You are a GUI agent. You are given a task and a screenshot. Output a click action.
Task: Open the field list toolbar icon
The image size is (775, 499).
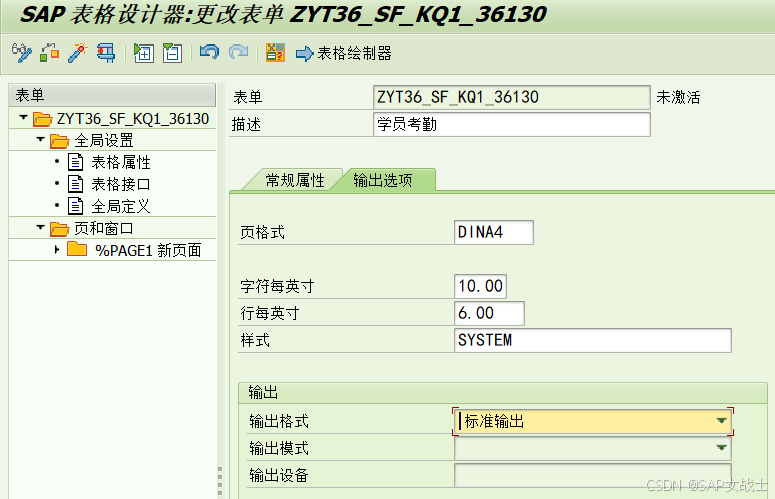point(275,52)
